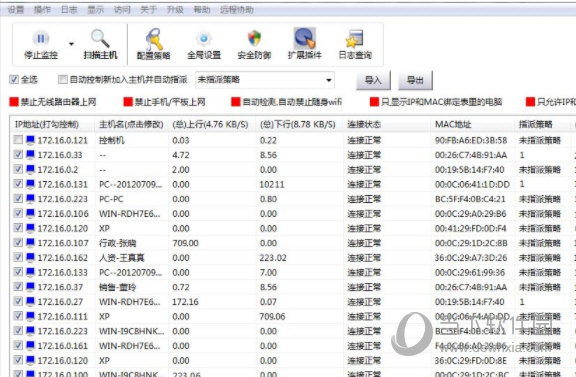The width and height of the screenshot is (576, 377).
Task: Click red square for 自动检测,自动禁止随身wifi
Action: click(x=235, y=101)
